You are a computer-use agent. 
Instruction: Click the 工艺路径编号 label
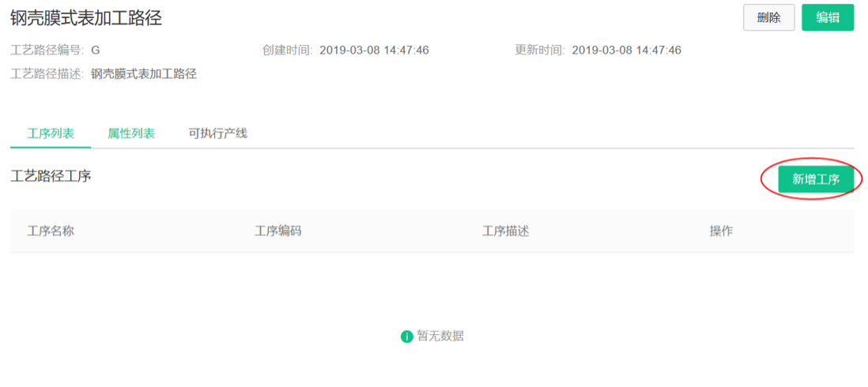pos(47,51)
